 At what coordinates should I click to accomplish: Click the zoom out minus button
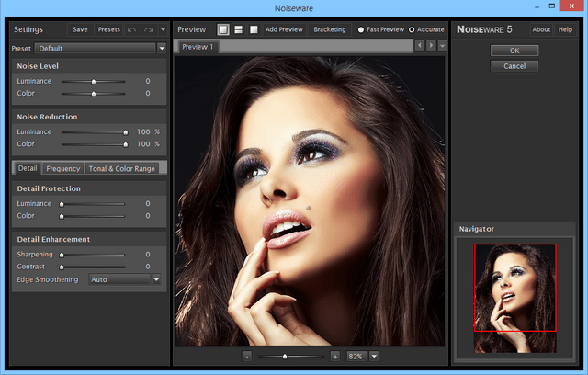click(x=247, y=356)
